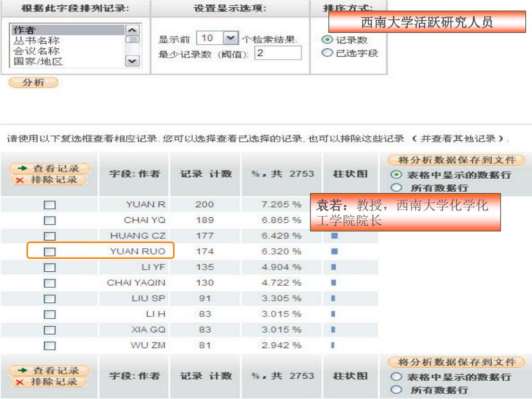Click bar chart marker for WU ZM
Image resolution: width=532 pixels, height=399 pixels.
[x=332, y=345]
